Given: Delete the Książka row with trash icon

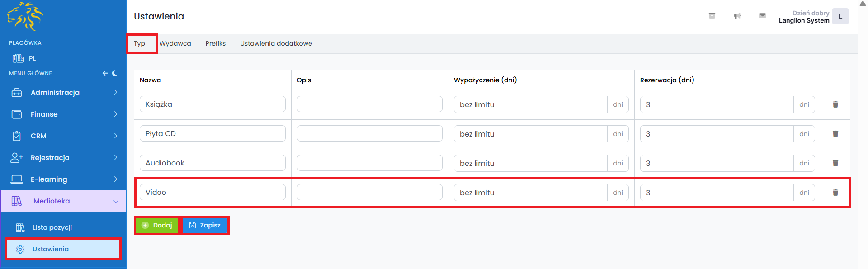Looking at the screenshot, I should (x=835, y=104).
